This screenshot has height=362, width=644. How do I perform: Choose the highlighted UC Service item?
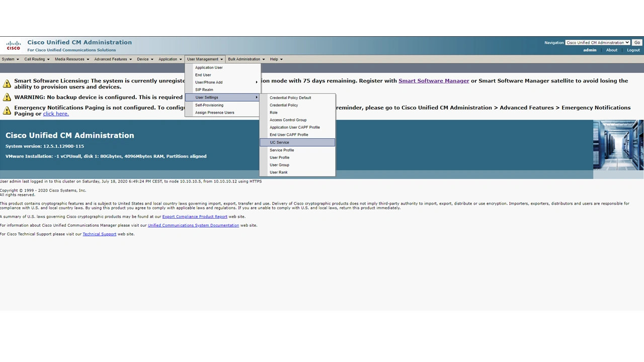point(297,142)
